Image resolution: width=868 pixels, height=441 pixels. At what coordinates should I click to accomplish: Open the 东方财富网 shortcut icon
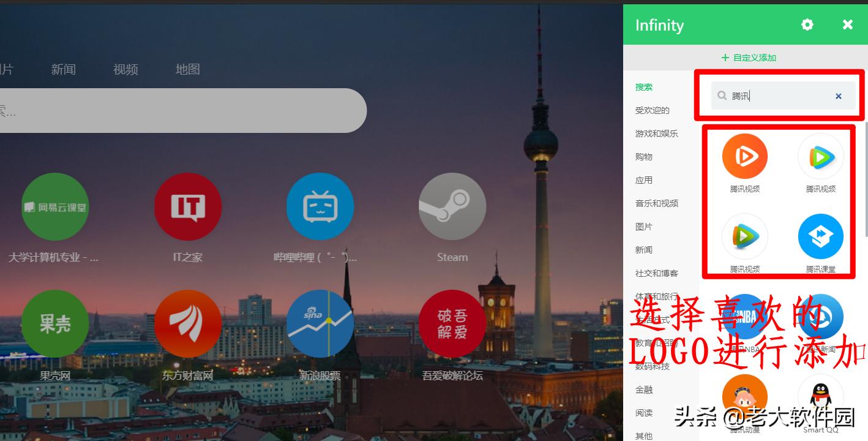pyautogui.click(x=188, y=323)
